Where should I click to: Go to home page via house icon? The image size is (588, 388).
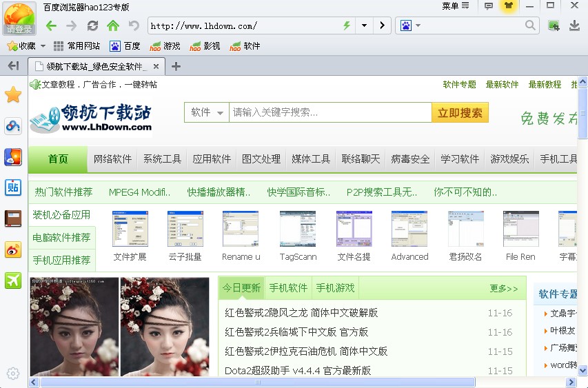tap(113, 25)
